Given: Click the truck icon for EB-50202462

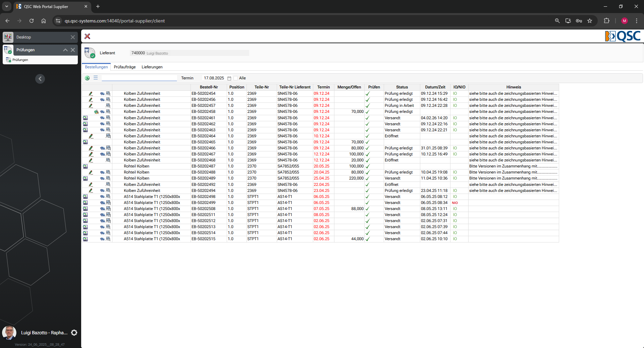Looking at the screenshot, I should coord(102,124).
